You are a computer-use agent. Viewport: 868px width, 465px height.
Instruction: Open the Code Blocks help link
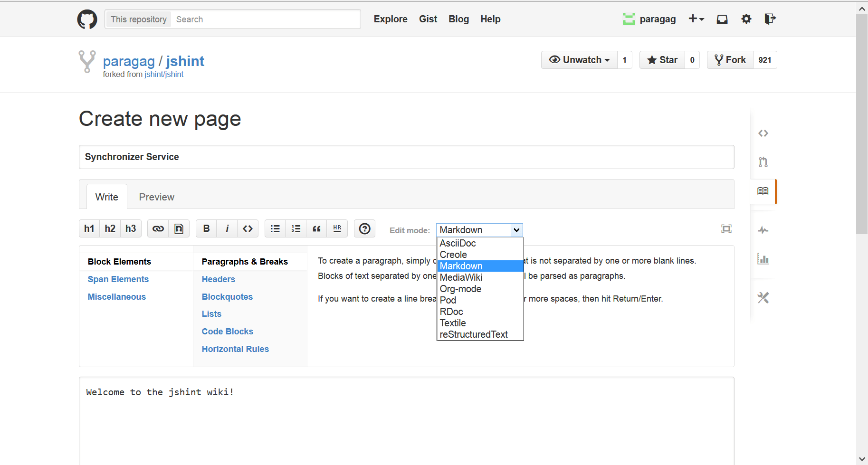pos(227,331)
